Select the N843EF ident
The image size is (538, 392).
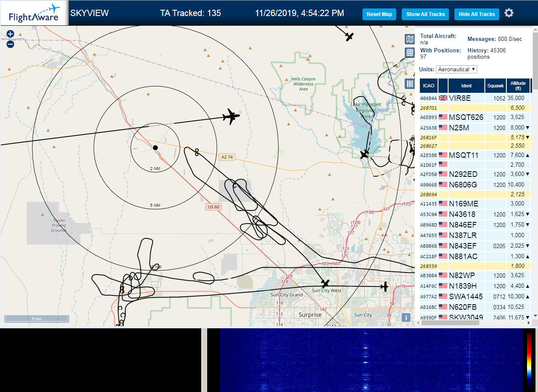tap(463, 246)
